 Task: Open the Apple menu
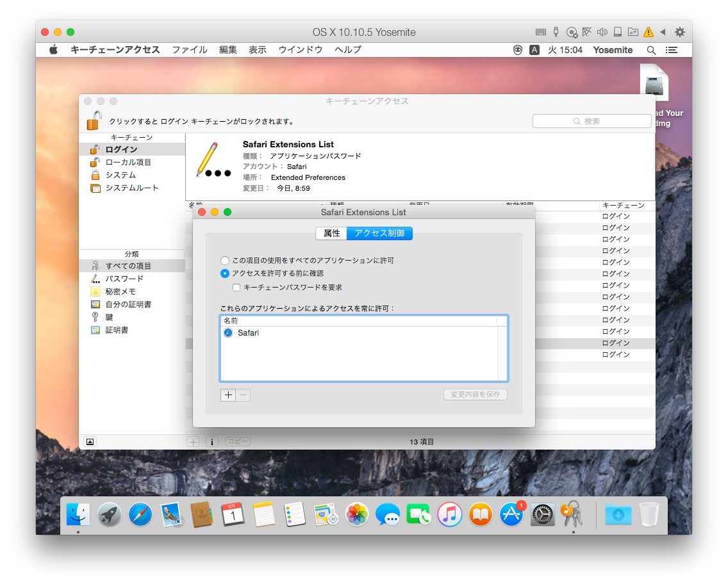click(53, 50)
